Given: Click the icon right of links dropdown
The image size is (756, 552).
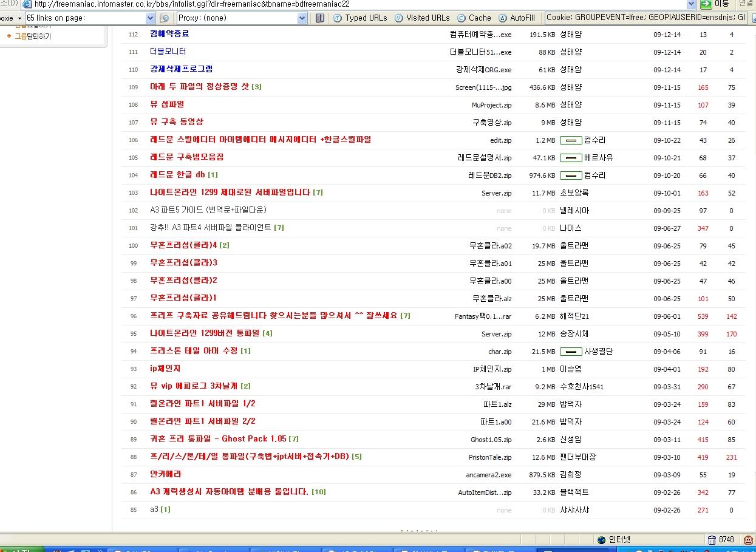Looking at the screenshot, I should (165, 18).
